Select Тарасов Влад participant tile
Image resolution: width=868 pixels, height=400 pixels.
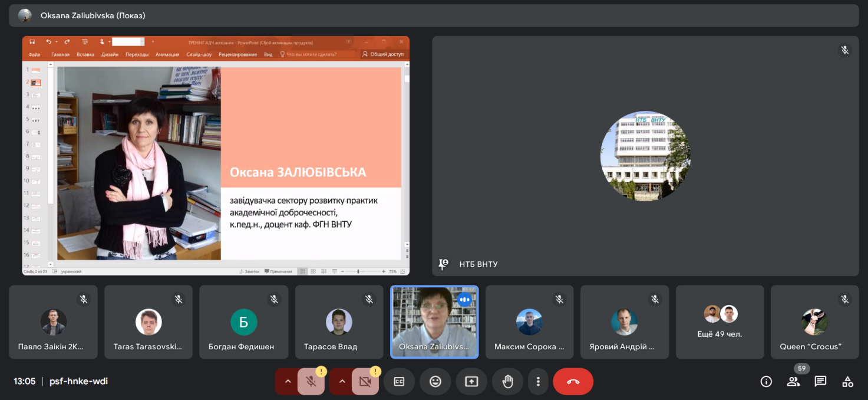[x=339, y=322]
